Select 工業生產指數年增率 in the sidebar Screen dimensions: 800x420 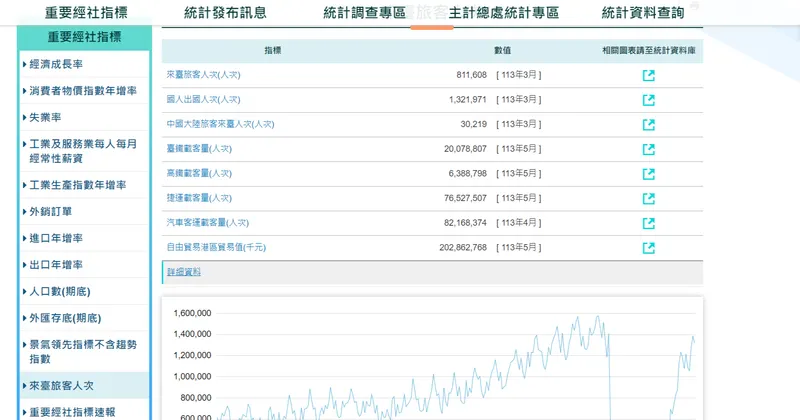pos(84,185)
